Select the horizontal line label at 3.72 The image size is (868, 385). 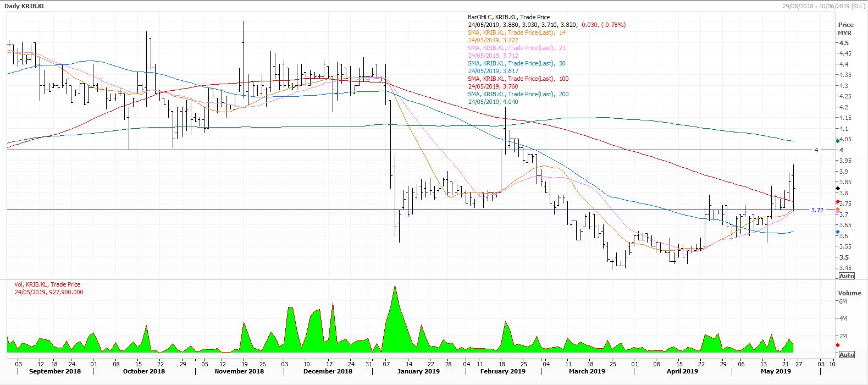click(817, 210)
